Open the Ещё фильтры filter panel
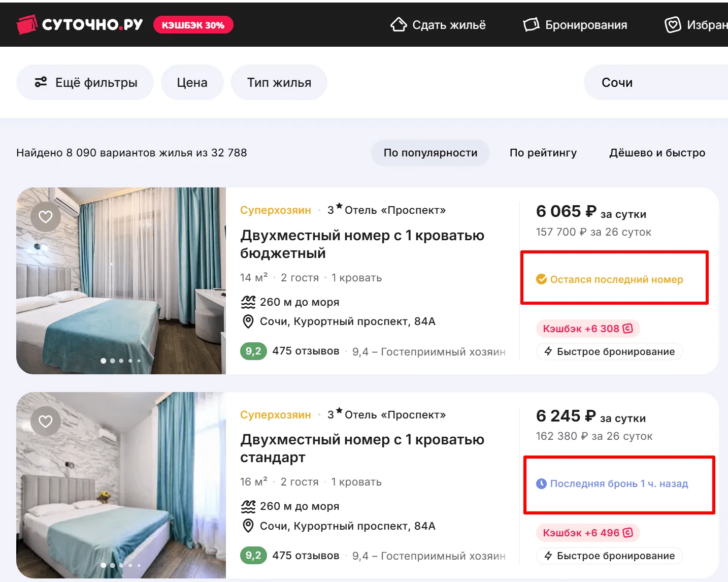 pyautogui.click(x=85, y=83)
